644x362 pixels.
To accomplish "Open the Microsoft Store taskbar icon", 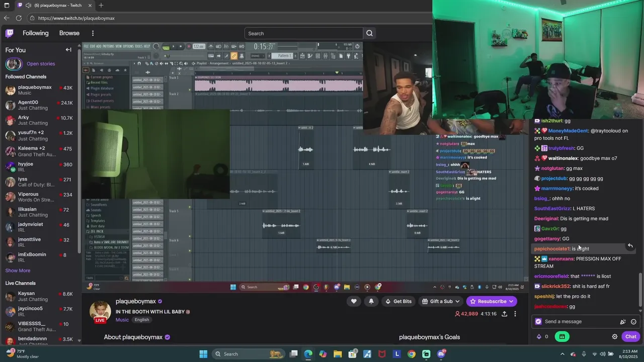I will [353, 354].
